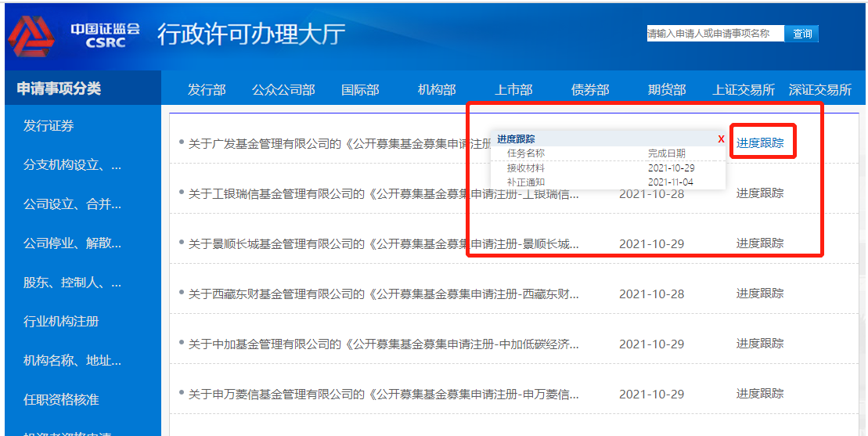Click date 2021-10-29 in 申万菱信 row
Viewport: 868px width, 436px height.
651,395
